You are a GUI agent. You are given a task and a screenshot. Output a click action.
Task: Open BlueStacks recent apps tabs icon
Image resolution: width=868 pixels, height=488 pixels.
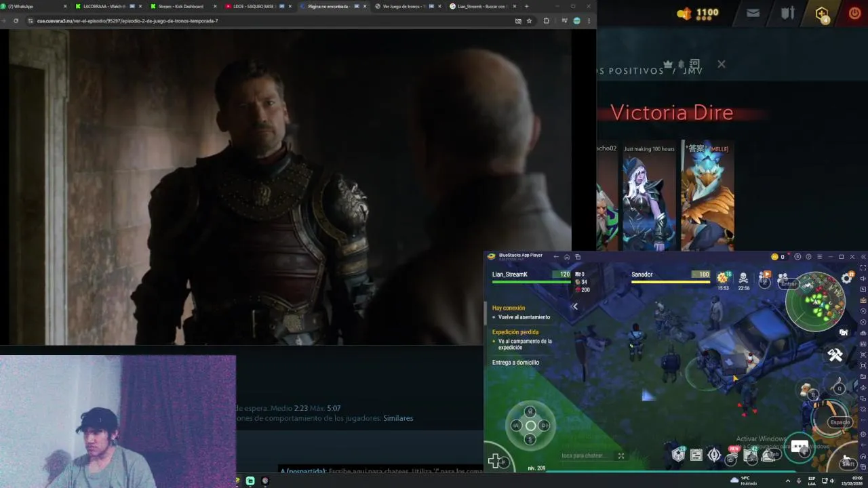pos(578,257)
